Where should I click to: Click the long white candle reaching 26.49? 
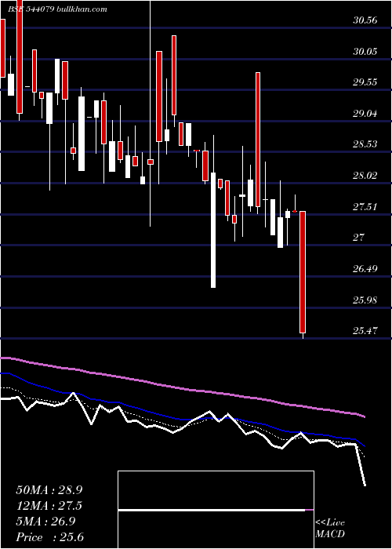tap(213, 230)
